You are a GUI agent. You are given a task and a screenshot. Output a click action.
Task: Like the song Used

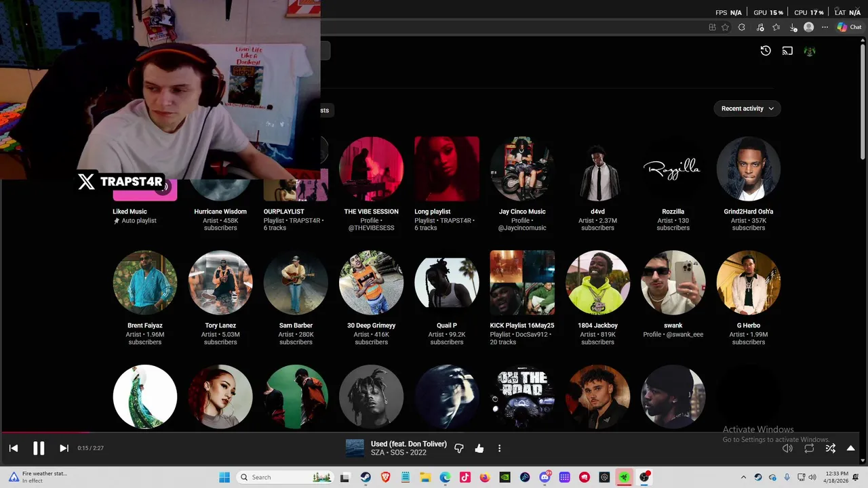click(479, 448)
